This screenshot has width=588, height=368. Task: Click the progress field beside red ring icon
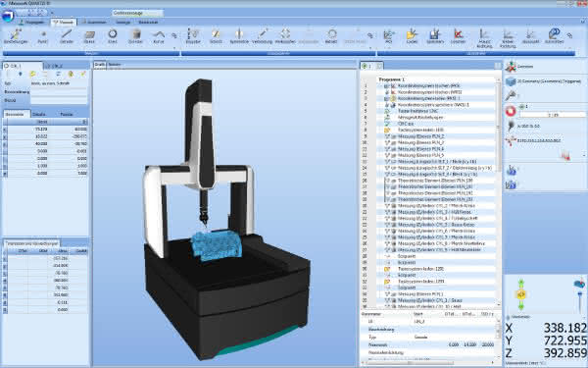coord(553,115)
